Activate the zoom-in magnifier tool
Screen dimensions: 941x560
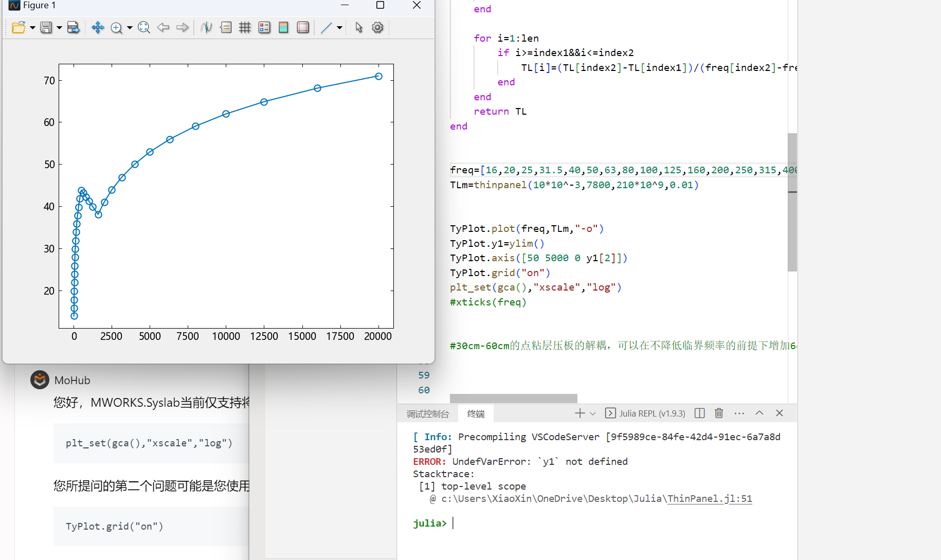117,28
